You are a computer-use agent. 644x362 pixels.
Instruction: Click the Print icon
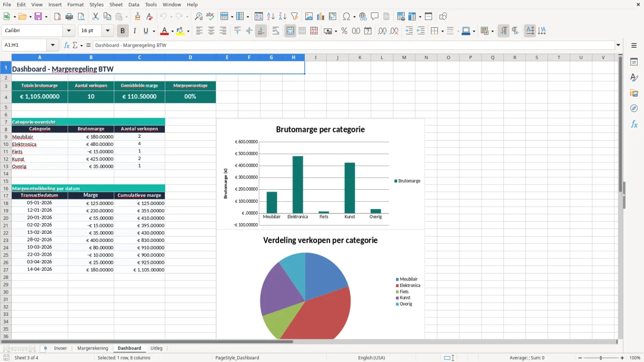69,17
